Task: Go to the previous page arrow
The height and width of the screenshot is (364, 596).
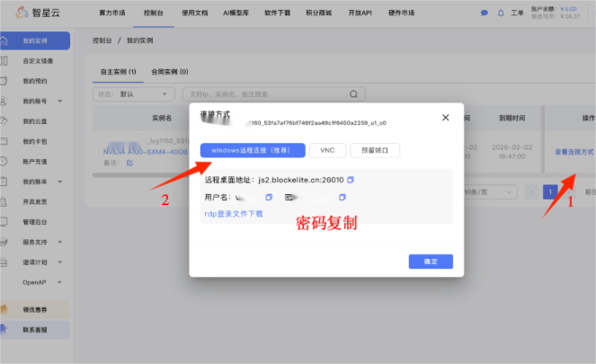Action: point(532,192)
